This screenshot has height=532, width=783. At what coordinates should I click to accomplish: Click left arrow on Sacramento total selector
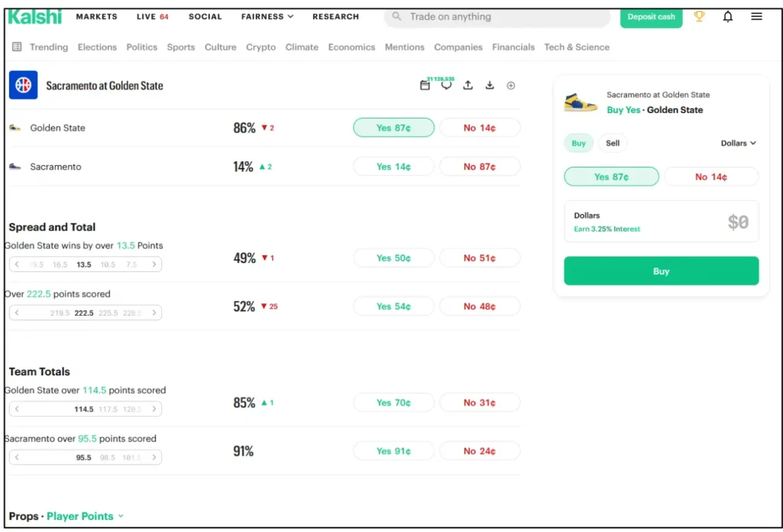point(17,458)
